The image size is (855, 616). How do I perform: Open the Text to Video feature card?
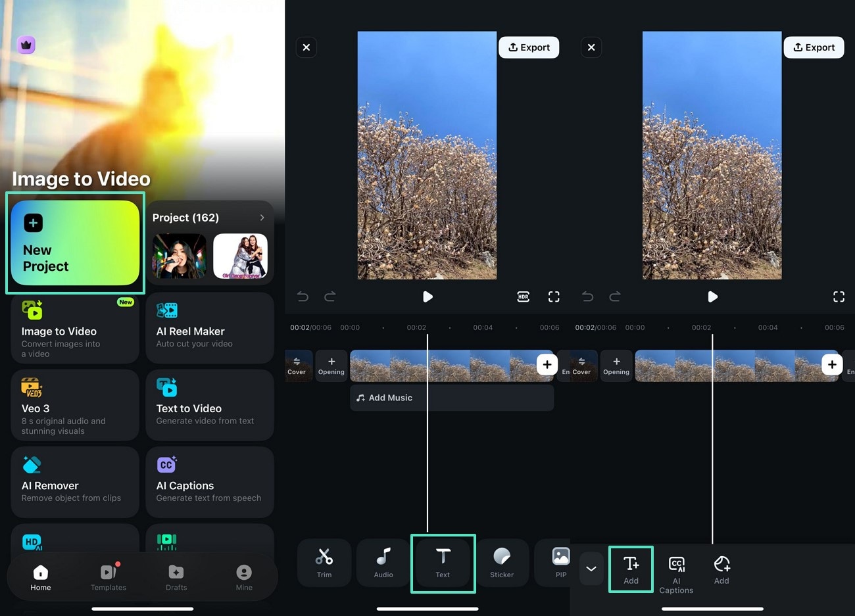point(209,405)
